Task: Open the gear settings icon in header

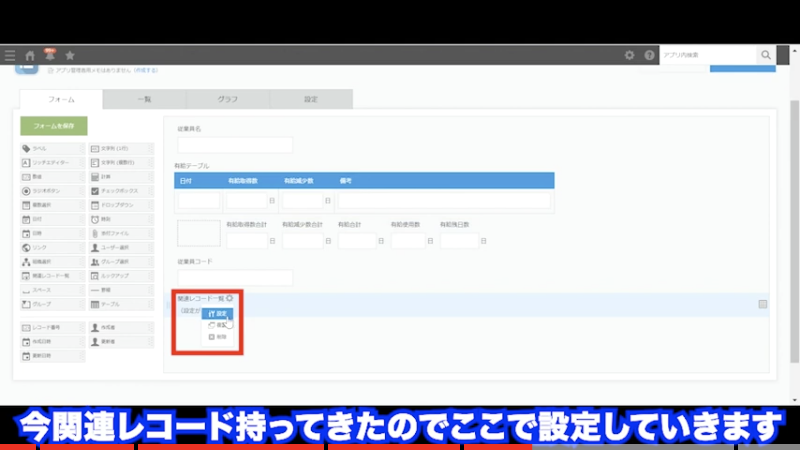Action: [x=629, y=55]
